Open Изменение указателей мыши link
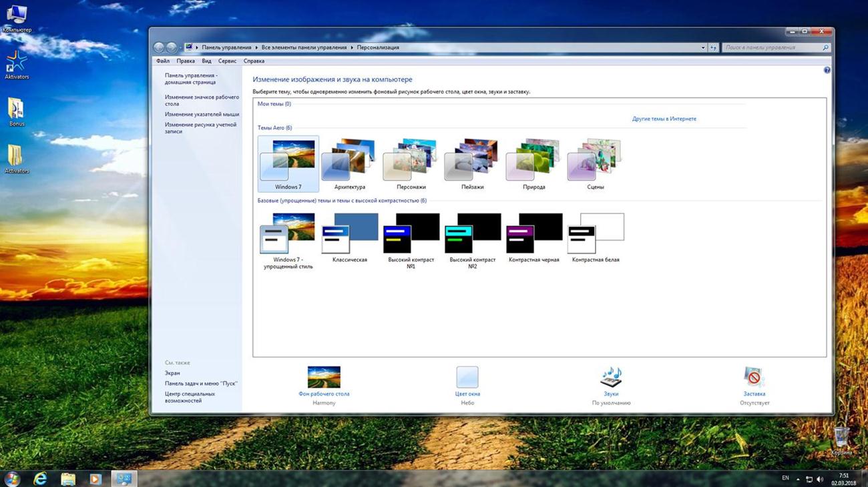868x487 pixels. 202,114
